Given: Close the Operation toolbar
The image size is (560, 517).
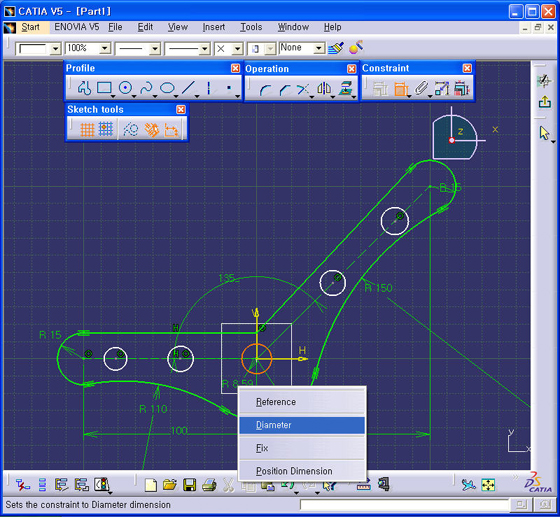Looking at the screenshot, I should pos(352,69).
